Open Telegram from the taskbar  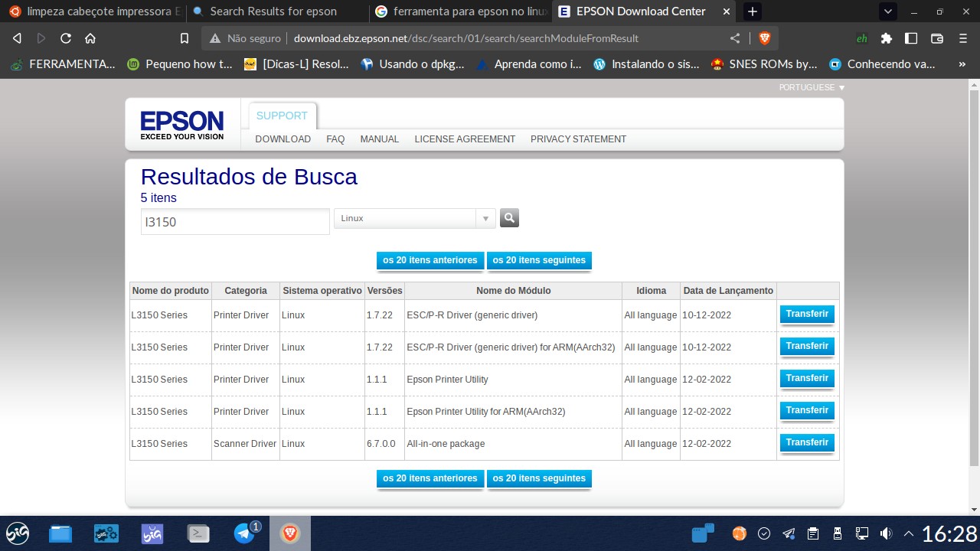[x=245, y=533]
